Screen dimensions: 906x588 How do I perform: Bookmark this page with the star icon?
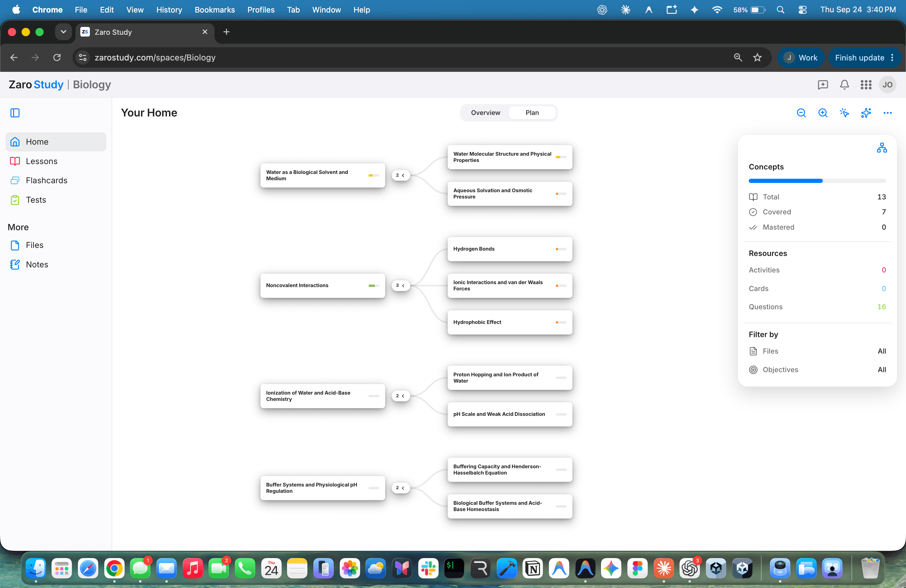coord(757,57)
